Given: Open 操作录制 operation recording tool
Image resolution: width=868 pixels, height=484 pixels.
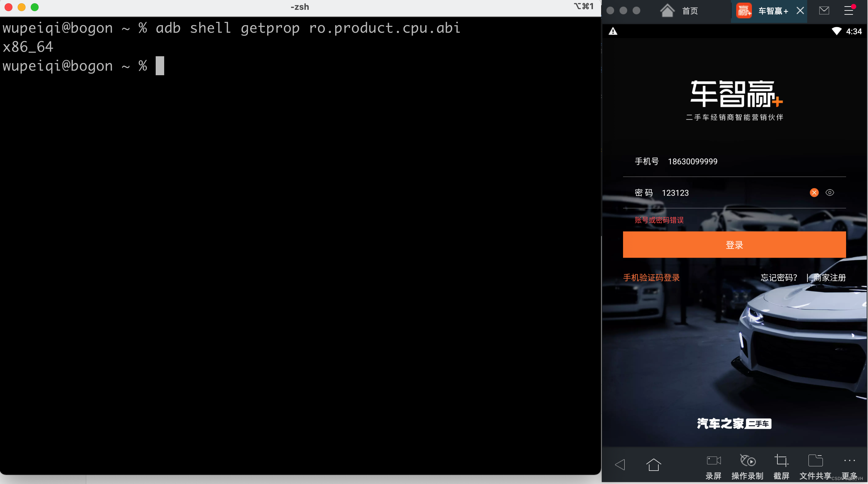Looking at the screenshot, I should [747, 467].
